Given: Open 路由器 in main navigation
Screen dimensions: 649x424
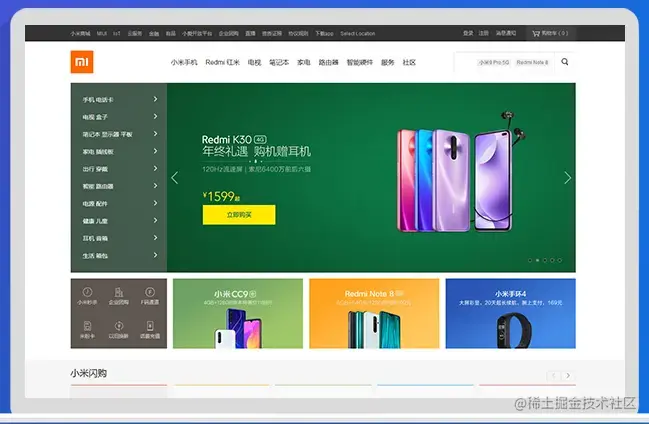Looking at the screenshot, I should pyautogui.click(x=328, y=62).
